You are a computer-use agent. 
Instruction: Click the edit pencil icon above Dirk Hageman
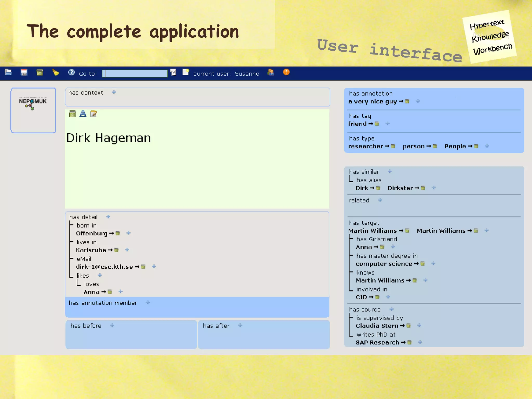point(94,114)
